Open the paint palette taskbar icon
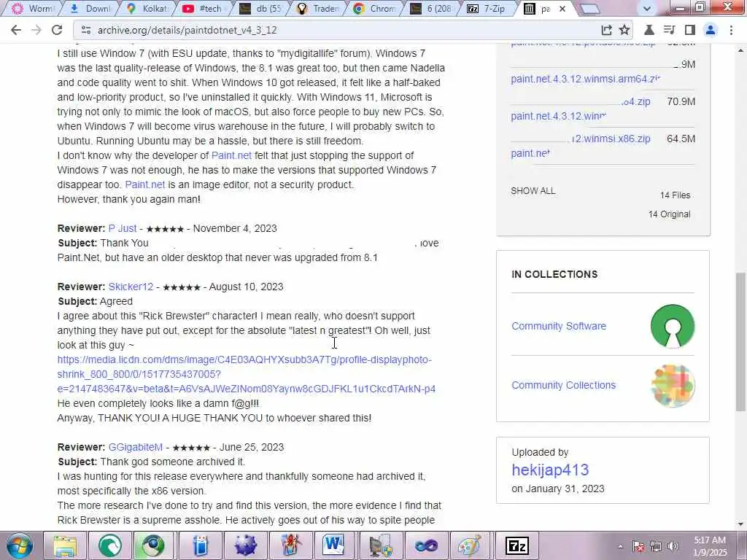The height and width of the screenshot is (560, 747). pyautogui.click(x=471, y=545)
